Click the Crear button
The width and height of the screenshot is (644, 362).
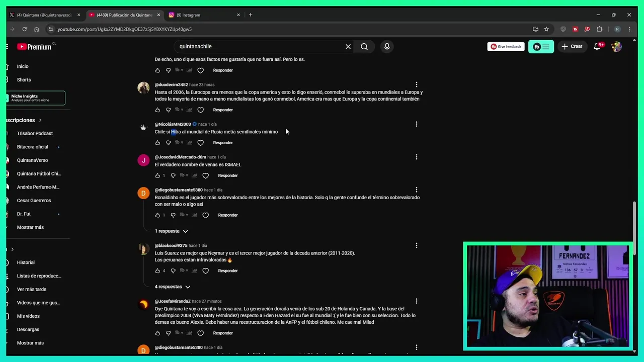click(x=572, y=46)
